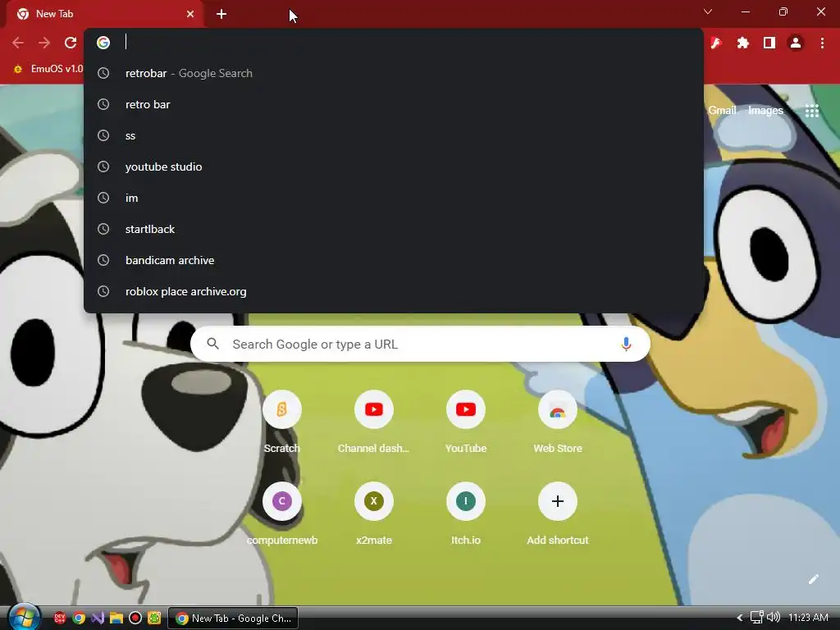The image size is (840, 630).
Task: Open the Gmail link
Action: coord(722,111)
